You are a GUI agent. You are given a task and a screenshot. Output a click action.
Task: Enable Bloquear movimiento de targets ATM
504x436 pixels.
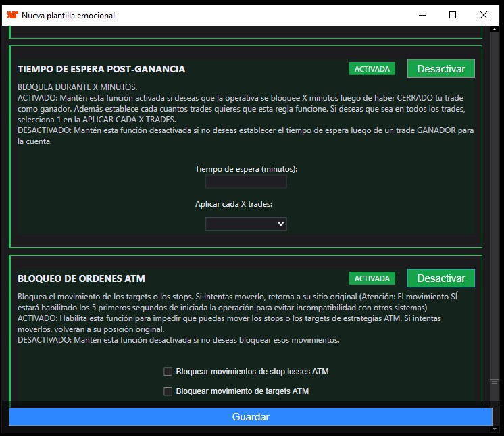click(x=168, y=391)
